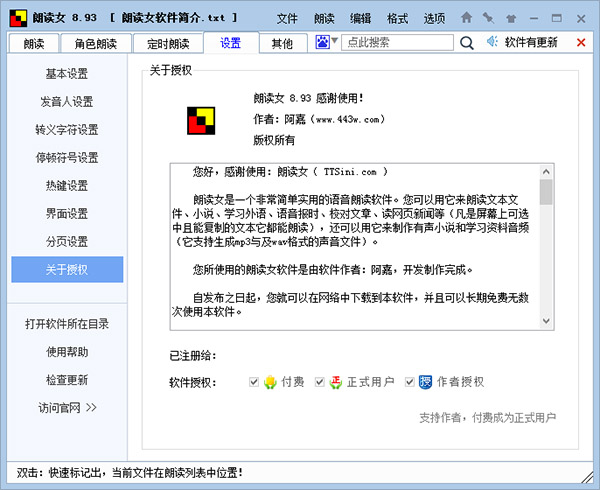Click the red X next to update notice
Viewport: 600px width, 490px height.
(581, 42)
